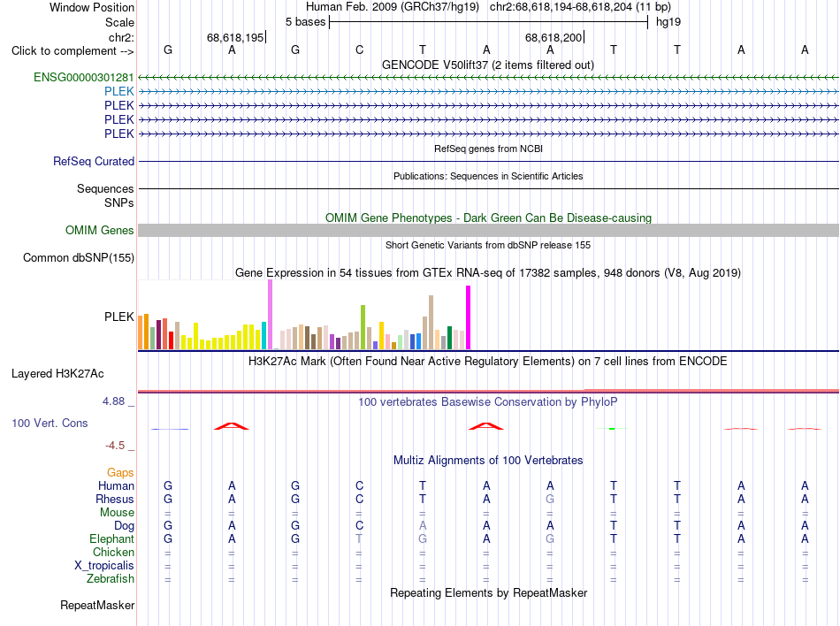This screenshot has height=626, width=840.
Task: Click the C base in the top sequence row
Action: (x=360, y=50)
